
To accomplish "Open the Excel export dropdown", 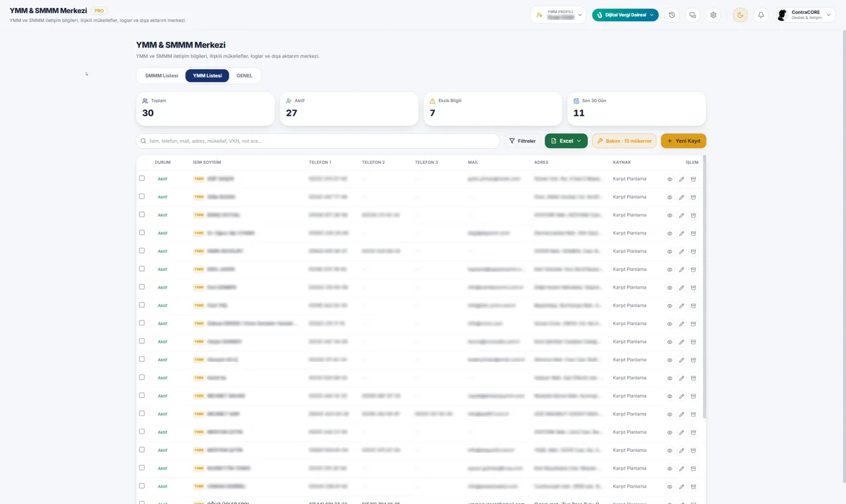I will click(x=566, y=141).
